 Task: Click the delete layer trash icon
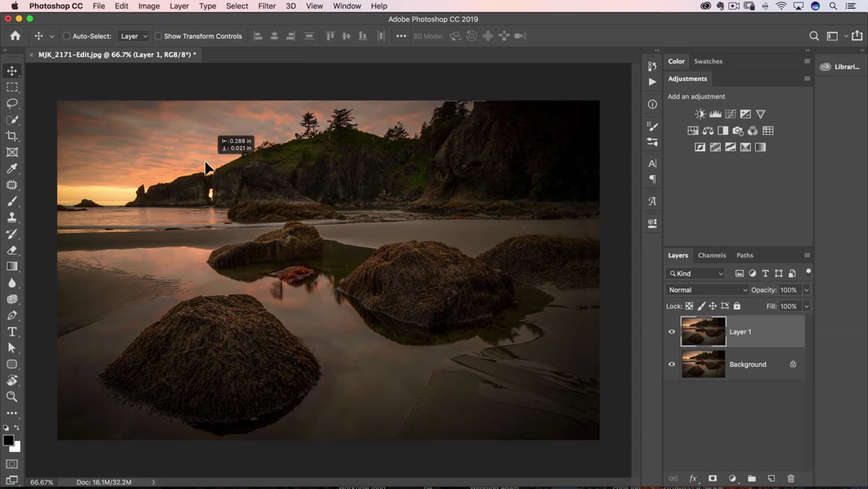(791, 479)
